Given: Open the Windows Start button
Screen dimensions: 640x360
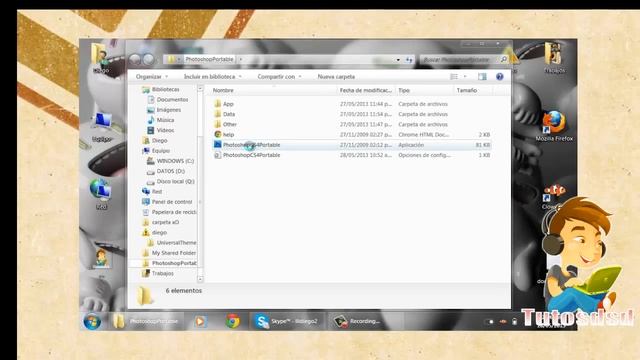Looking at the screenshot, I should pos(92,322).
